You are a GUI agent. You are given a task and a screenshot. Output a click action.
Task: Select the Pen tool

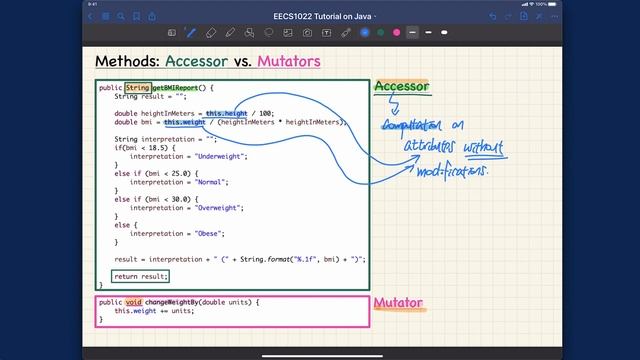[191, 33]
